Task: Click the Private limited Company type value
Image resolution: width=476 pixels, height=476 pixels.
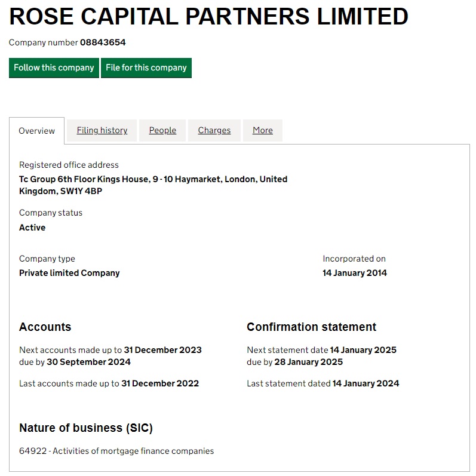Action: [x=69, y=273]
